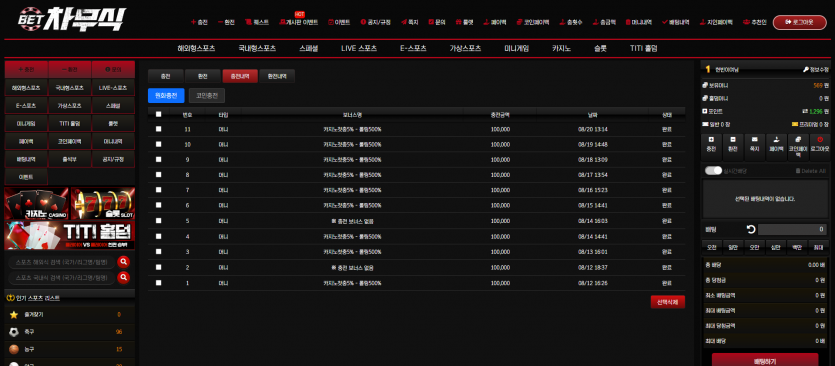Viewport: 835px width, 366px height.
Task: Click the red 선택삭제 button
Action: point(668,302)
